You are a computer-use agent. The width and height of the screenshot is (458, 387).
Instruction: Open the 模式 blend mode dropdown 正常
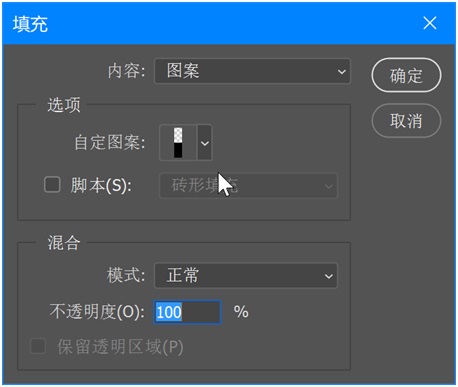[246, 276]
